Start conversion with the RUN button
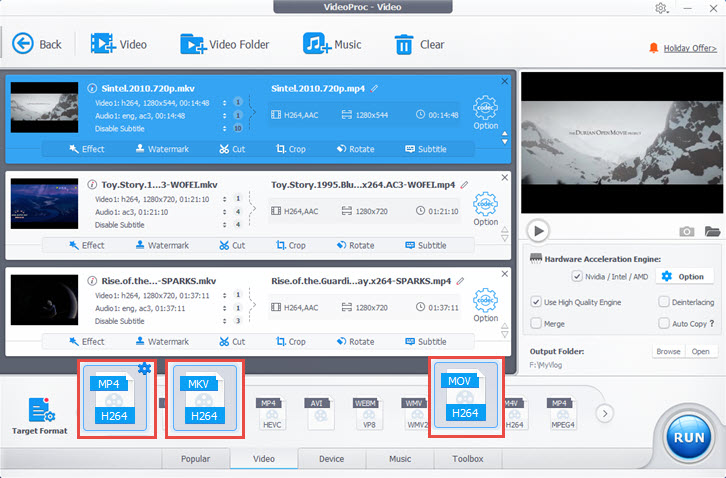Screen dimensions: 726x478 click(688, 437)
